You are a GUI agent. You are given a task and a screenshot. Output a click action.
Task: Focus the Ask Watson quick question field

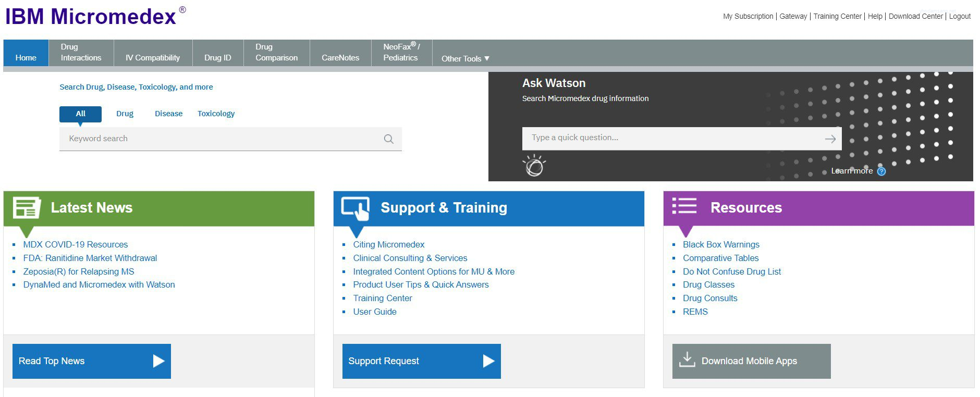click(x=682, y=139)
